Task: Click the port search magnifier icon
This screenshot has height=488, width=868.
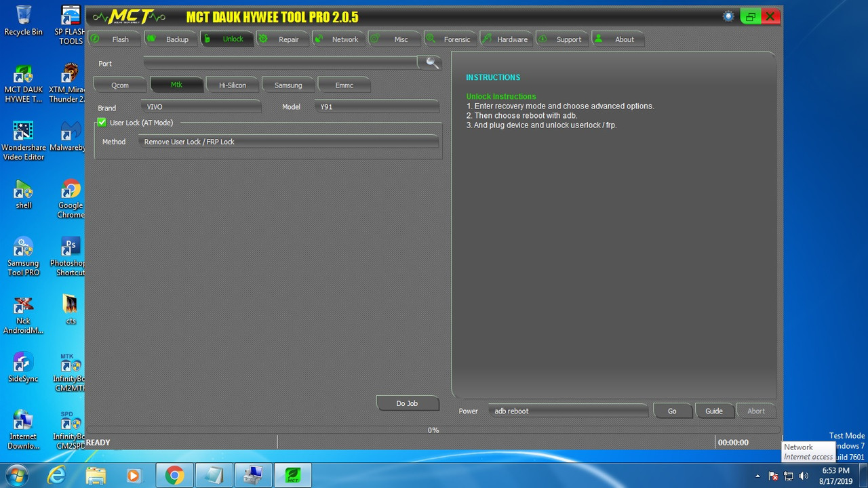Action: pyautogui.click(x=431, y=63)
